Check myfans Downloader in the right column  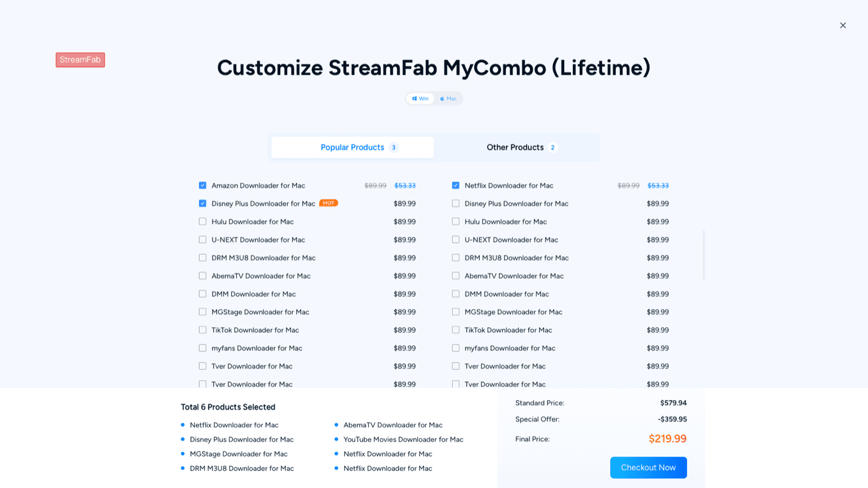456,348
